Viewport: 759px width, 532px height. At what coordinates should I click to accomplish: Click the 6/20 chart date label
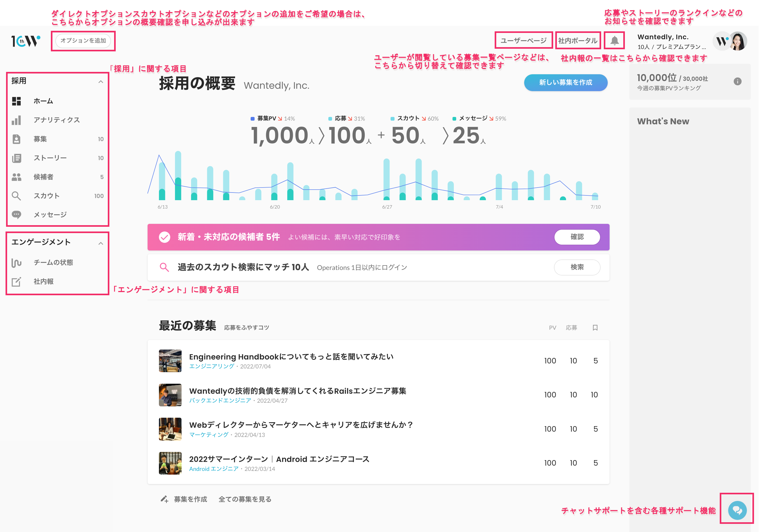[275, 207]
